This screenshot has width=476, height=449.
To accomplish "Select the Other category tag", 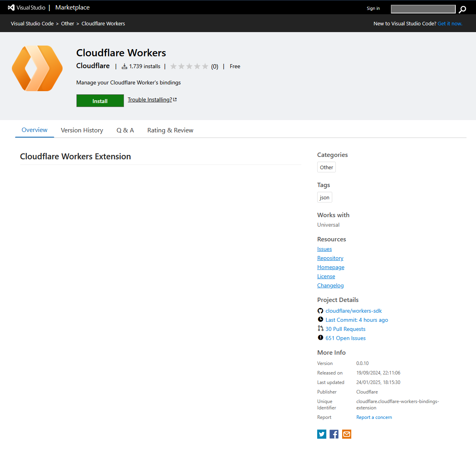I will [326, 167].
